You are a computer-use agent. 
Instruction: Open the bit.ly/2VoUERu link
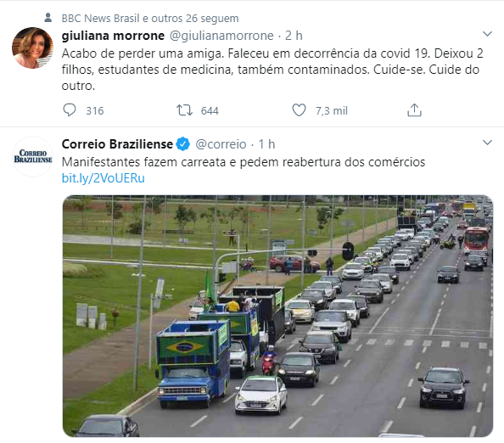click(x=104, y=178)
